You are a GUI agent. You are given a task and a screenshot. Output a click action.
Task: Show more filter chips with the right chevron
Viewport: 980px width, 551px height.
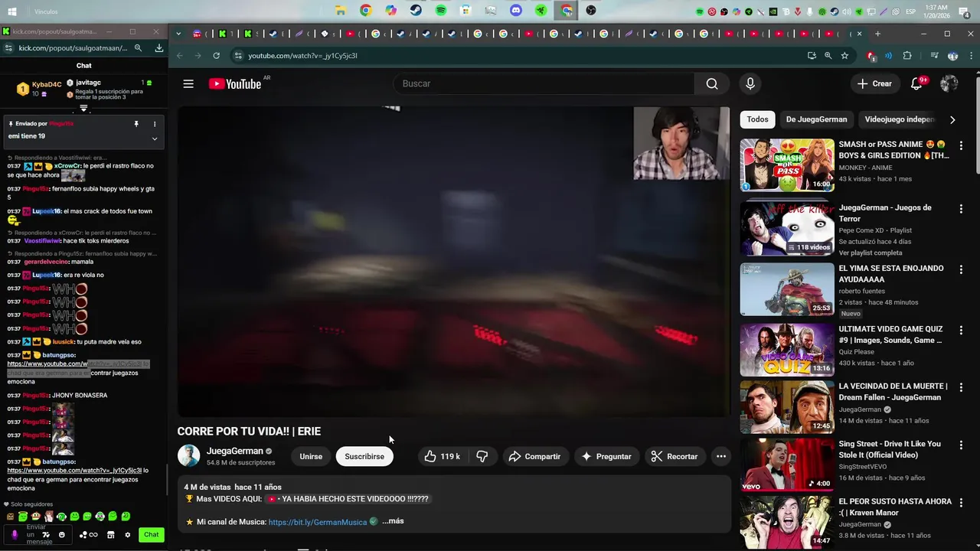[x=952, y=119]
